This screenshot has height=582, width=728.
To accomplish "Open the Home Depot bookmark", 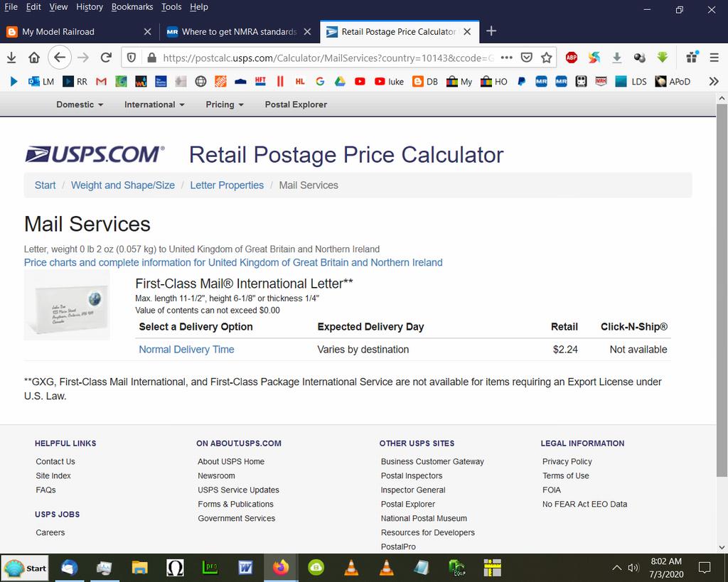I will click(220, 82).
